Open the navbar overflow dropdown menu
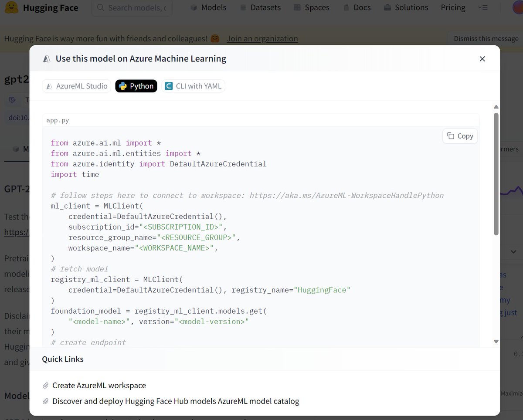 [483, 7]
